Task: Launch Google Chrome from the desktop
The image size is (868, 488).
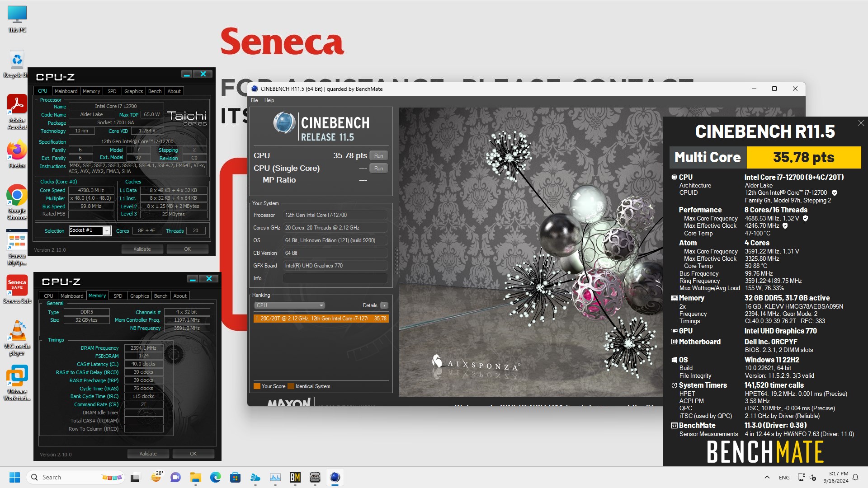Action: tap(17, 202)
